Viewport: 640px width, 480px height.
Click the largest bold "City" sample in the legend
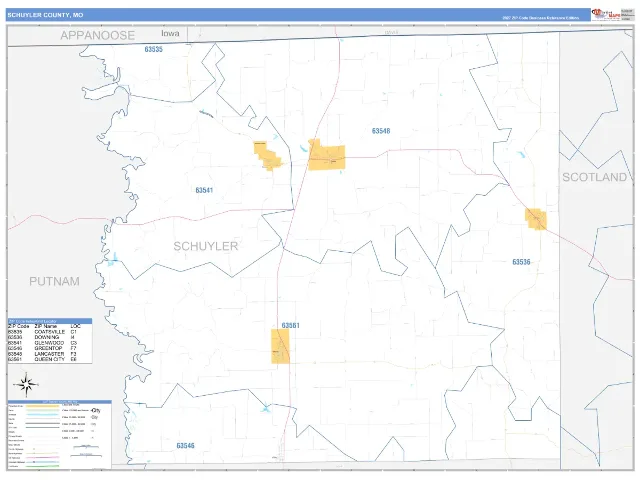96,410
